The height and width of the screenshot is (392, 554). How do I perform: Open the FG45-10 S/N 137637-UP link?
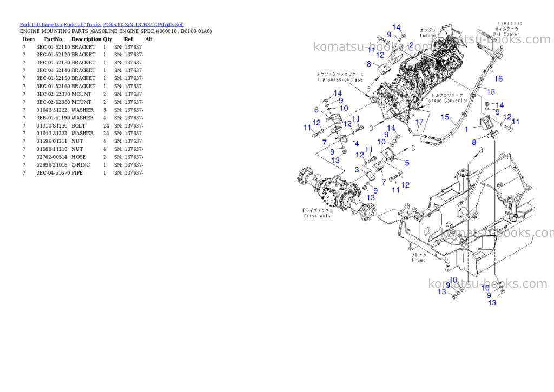tap(143, 25)
